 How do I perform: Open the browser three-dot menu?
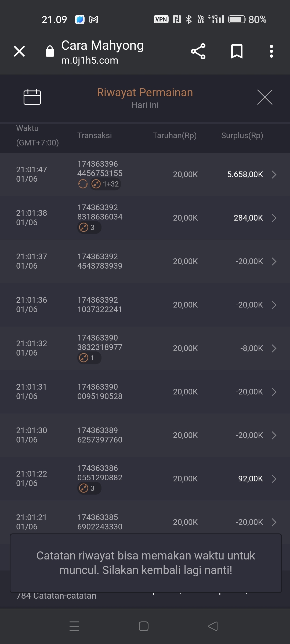click(271, 51)
